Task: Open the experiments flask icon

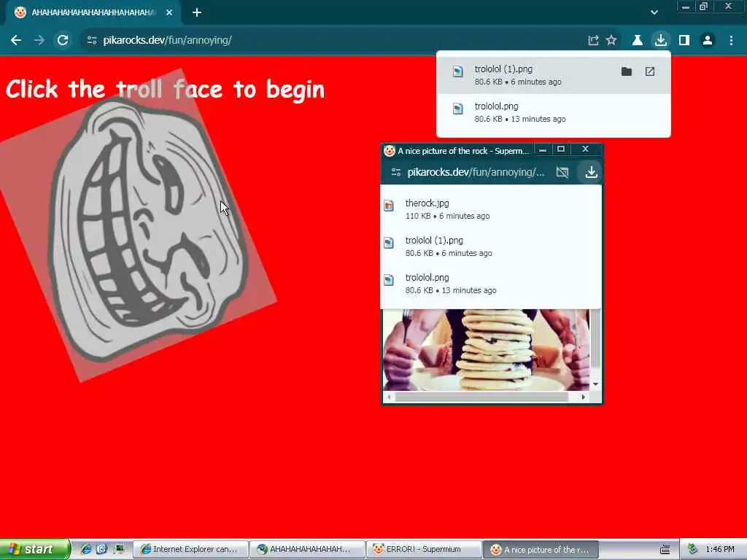Action: click(637, 41)
